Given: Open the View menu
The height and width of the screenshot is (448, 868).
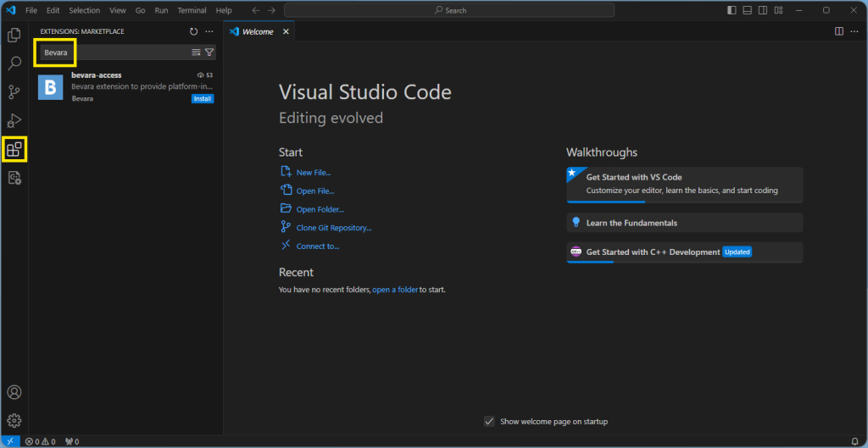Looking at the screenshot, I should (118, 10).
